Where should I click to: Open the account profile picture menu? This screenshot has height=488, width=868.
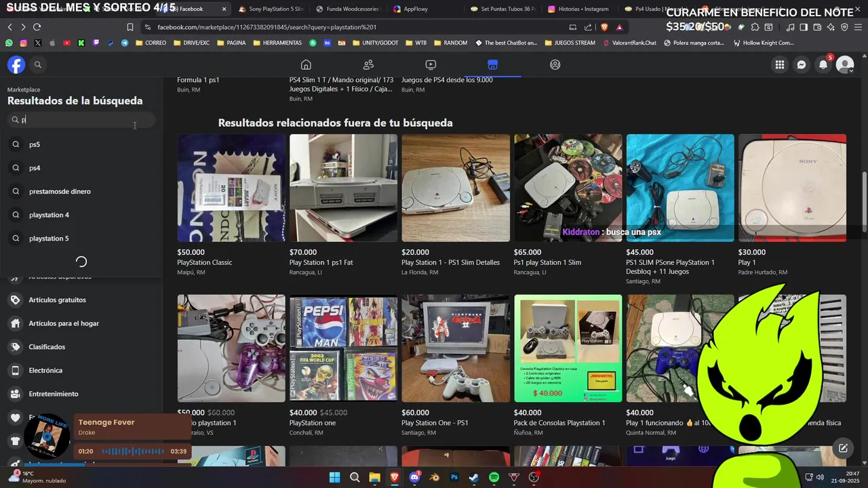pos(845,64)
